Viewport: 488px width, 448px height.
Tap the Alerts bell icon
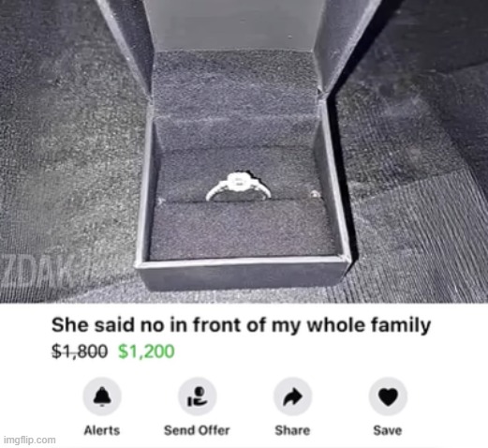pos(102,396)
